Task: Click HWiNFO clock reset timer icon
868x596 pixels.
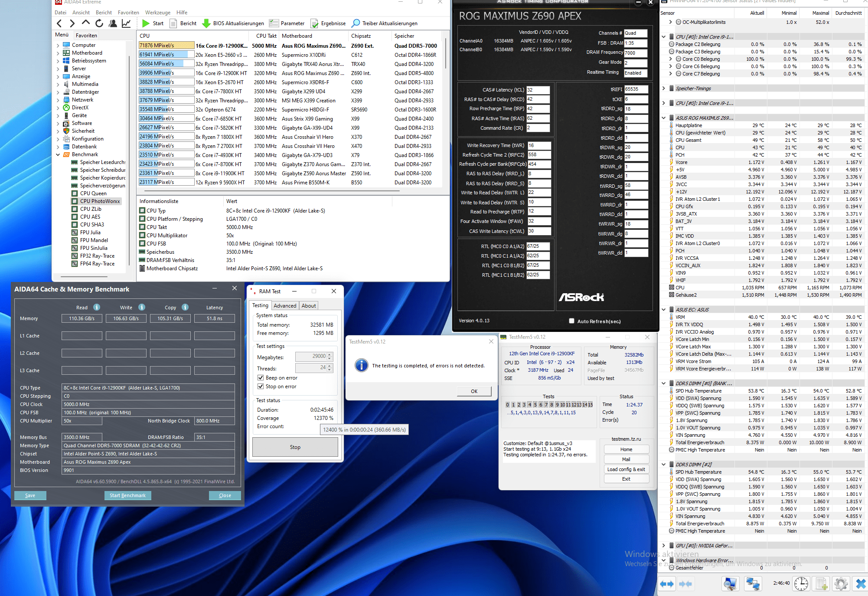Action: tap(801, 583)
